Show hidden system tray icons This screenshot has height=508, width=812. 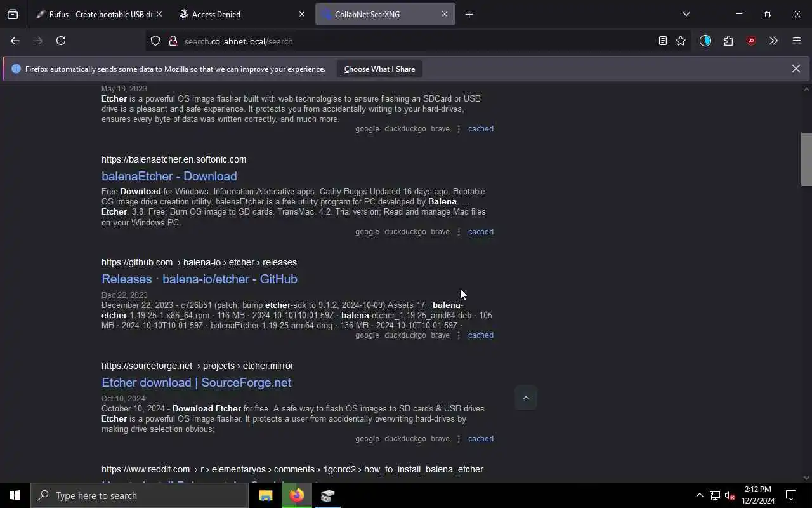pos(699,495)
